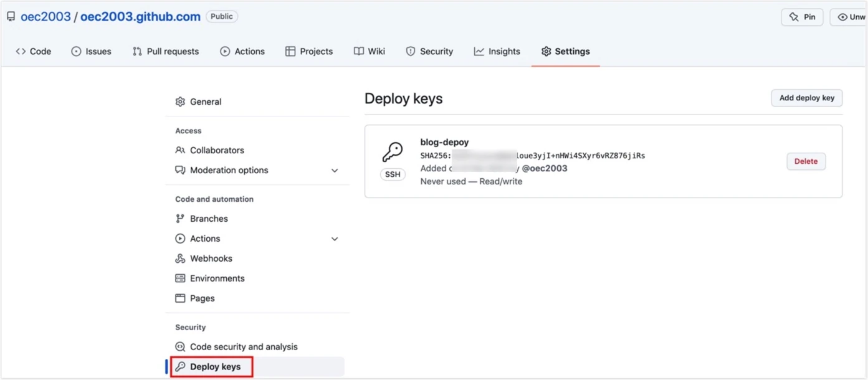Expand the sidebar Actions chevron
Image resolution: width=868 pixels, height=380 pixels.
coord(335,239)
